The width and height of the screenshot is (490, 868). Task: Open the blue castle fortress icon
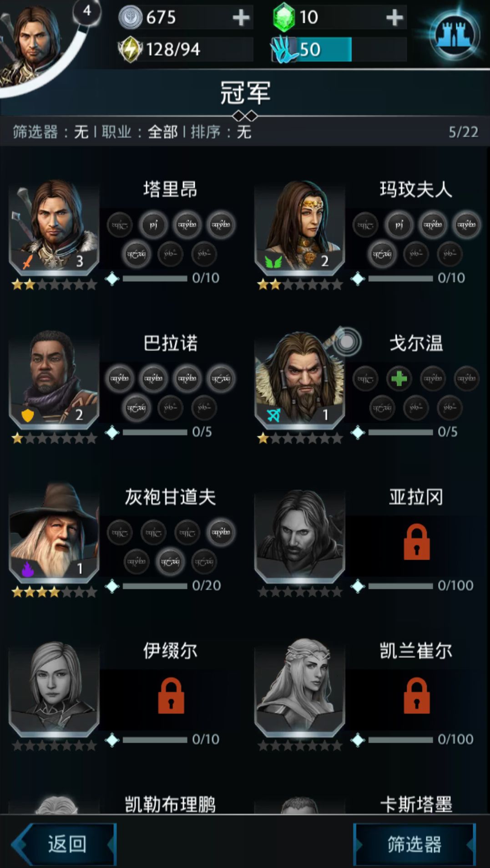coord(455,35)
